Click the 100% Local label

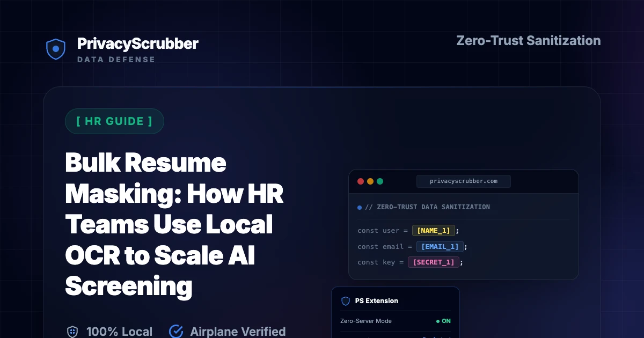pyautogui.click(x=119, y=332)
